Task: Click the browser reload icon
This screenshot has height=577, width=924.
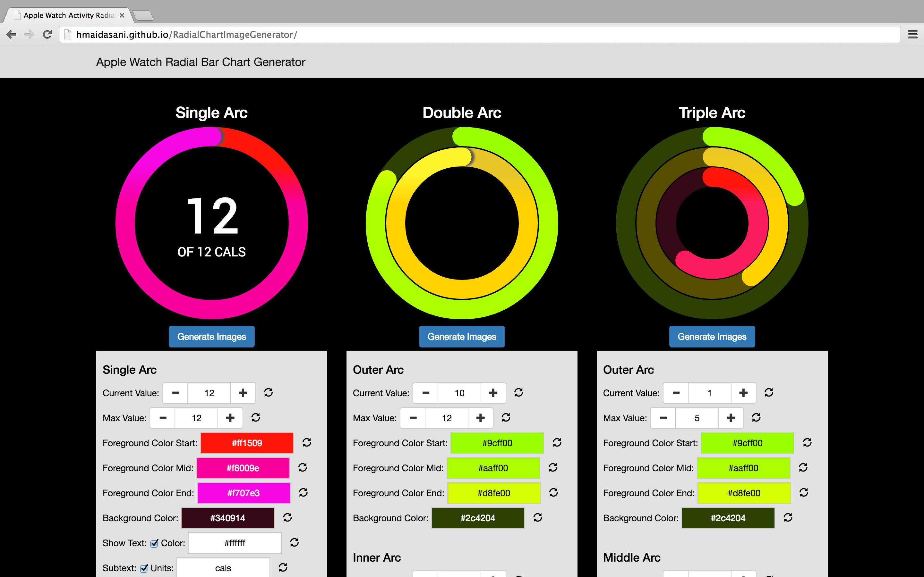Action: coord(47,35)
